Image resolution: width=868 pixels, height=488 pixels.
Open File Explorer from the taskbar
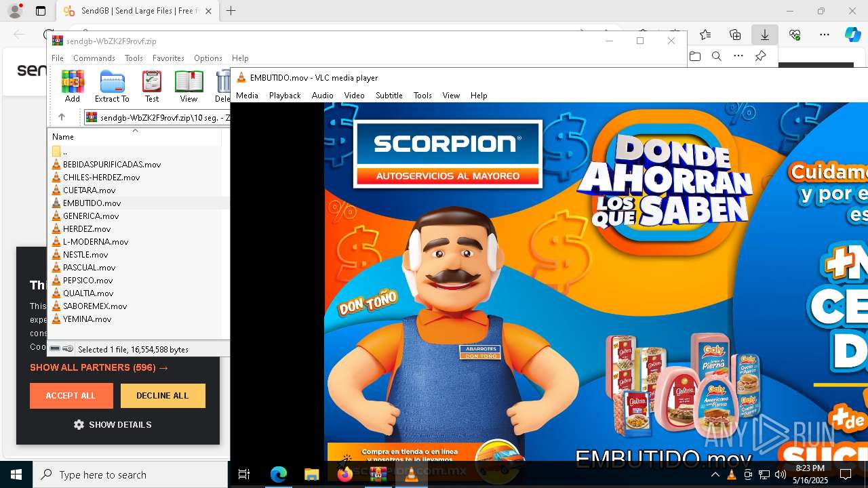[x=311, y=474]
